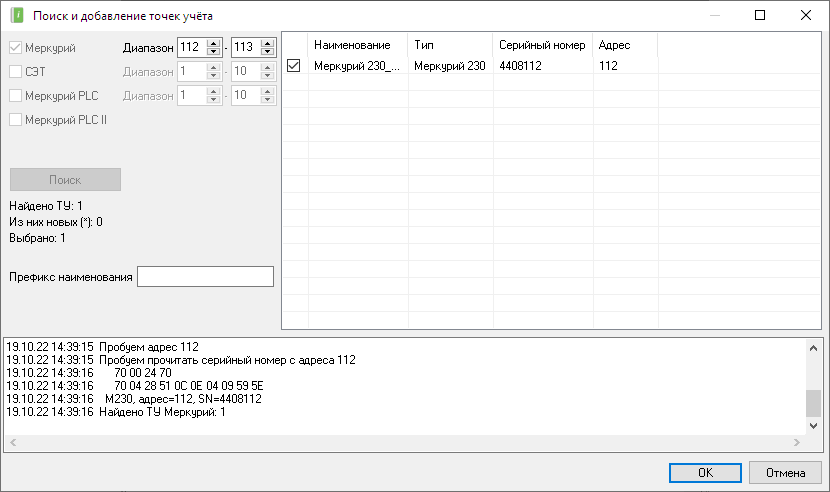Click the log horizontal scroll right arrow
830x492 pixels.
[797, 442]
